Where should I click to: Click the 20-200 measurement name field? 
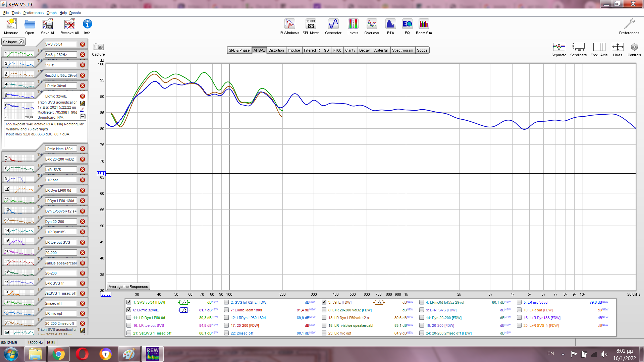[x=61, y=253]
